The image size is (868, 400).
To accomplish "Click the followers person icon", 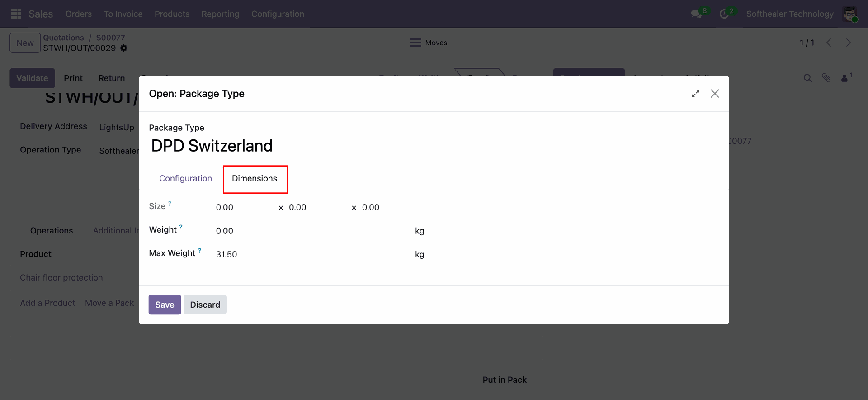I will 844,78.
